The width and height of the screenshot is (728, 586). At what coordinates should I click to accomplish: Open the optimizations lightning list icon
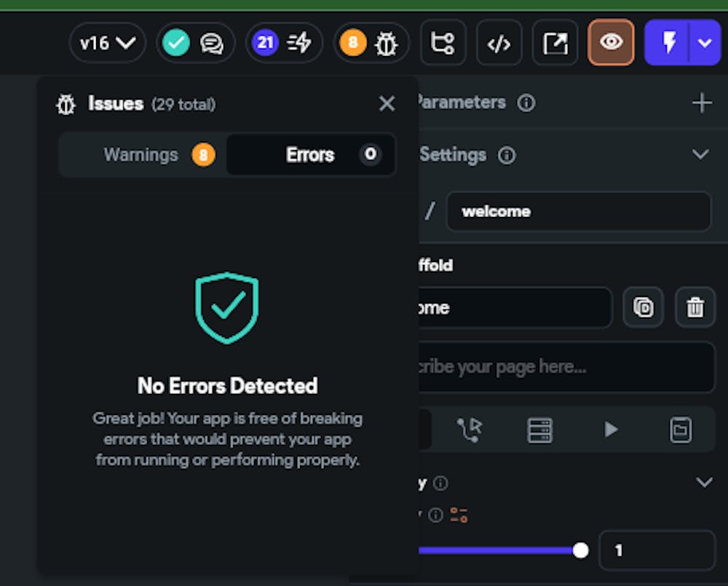coord(299,44)
